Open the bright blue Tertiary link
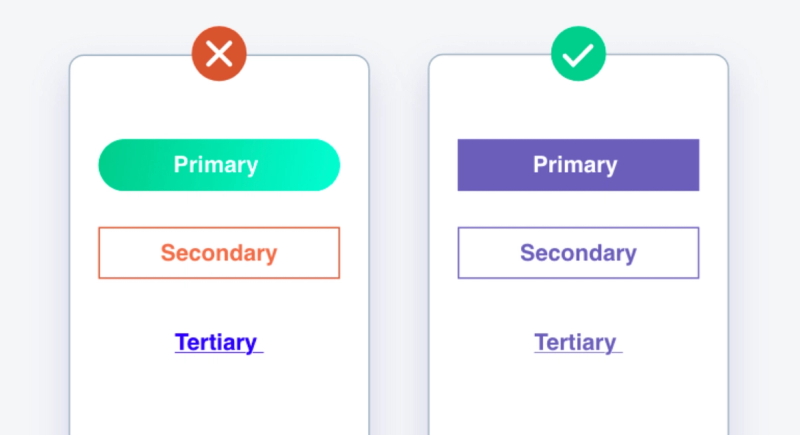The image size is (800, 435). tap(219, 342)
